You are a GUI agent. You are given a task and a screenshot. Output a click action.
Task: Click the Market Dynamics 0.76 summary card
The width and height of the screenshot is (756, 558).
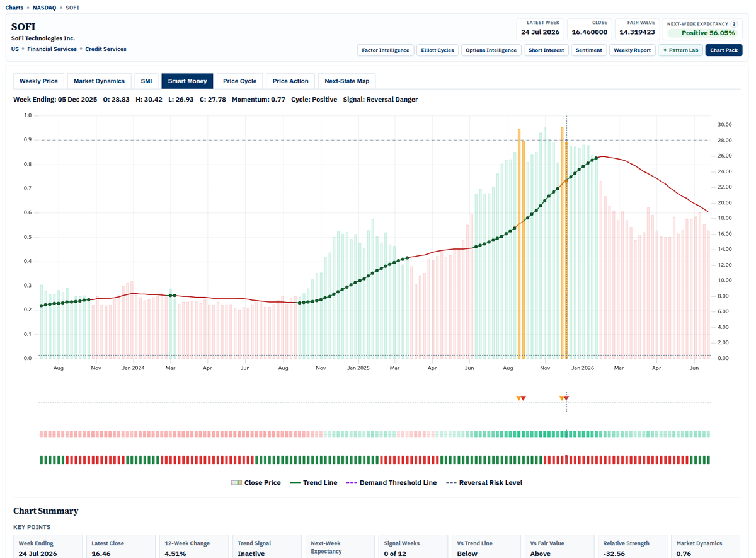704,547
